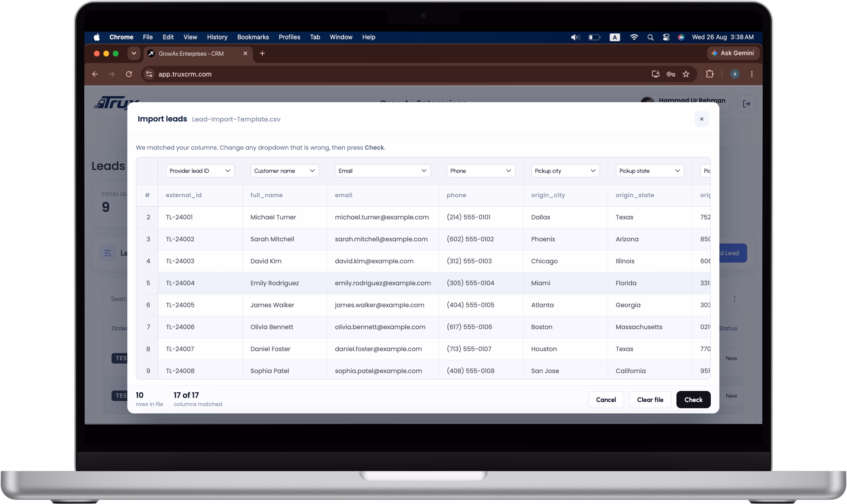Screen dimensions: 847x504
Task: Open site information icon in address bar
Action: click(x=149, y=74)
